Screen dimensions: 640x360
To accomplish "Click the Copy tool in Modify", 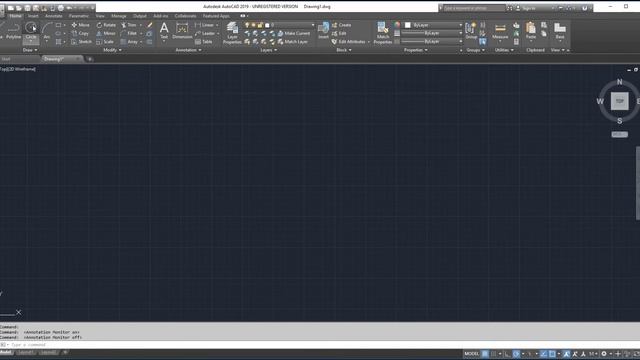I will click(x=80, y=33).
